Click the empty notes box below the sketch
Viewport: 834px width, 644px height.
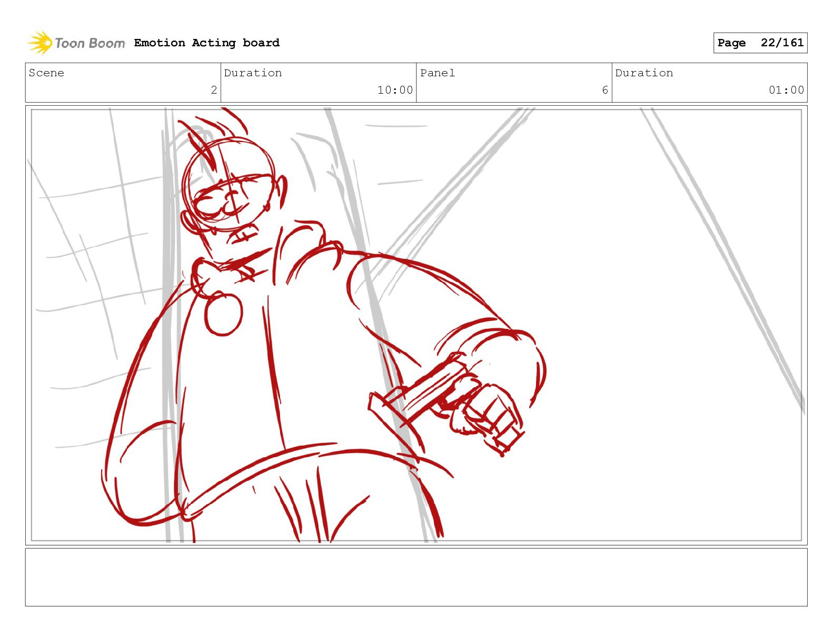(x=416, y=577)
